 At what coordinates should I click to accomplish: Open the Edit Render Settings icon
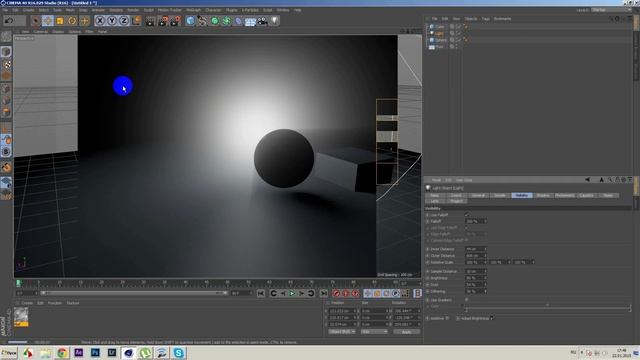click(176, 21)
